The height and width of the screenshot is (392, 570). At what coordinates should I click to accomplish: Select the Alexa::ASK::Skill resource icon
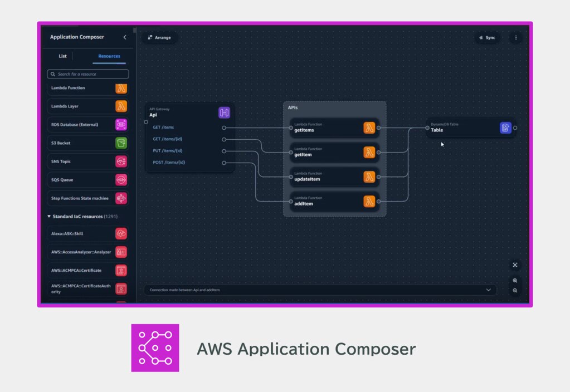click(121, 234)
